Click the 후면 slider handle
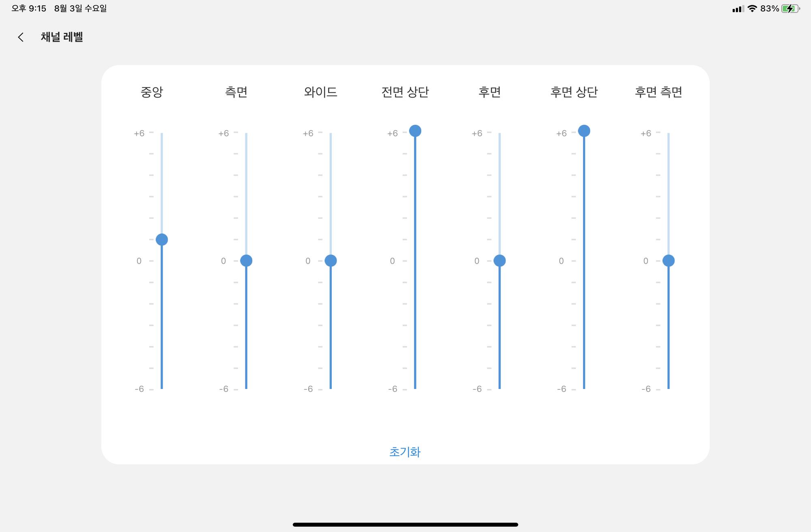The height and width of the screenshot is (532, 811). (500, 261)
